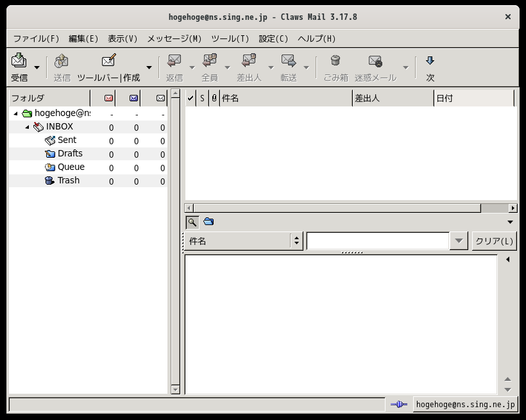Click the ごみ箱 (Trash) toolbar icon

(335, 61)
